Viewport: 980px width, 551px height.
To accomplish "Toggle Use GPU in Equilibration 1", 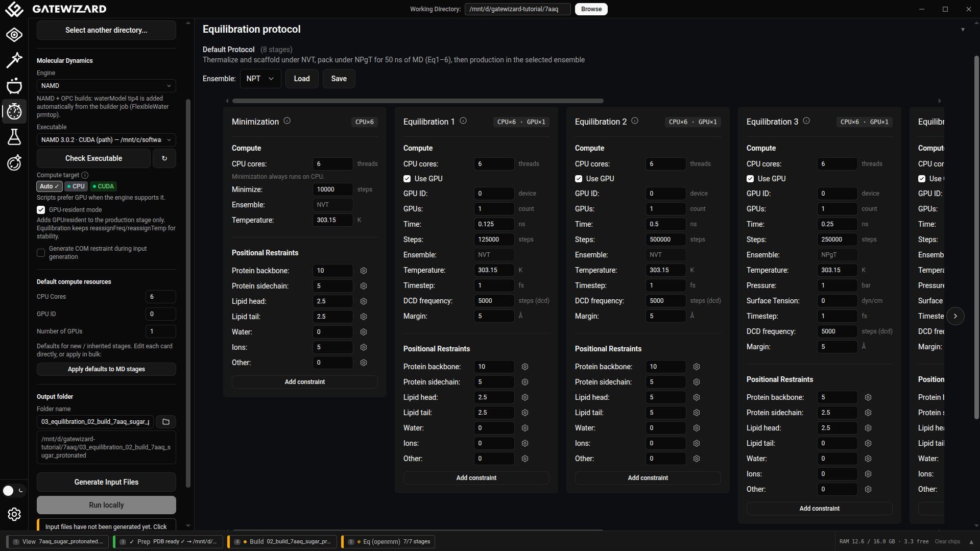I will pyautogui.click(x=407, y=179).
